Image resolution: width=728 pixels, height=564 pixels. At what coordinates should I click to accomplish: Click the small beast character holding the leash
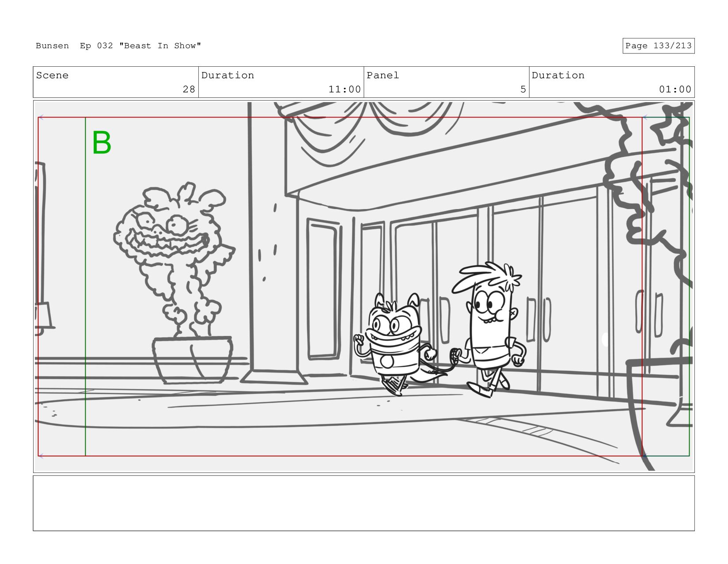click(x=394, y=344)
